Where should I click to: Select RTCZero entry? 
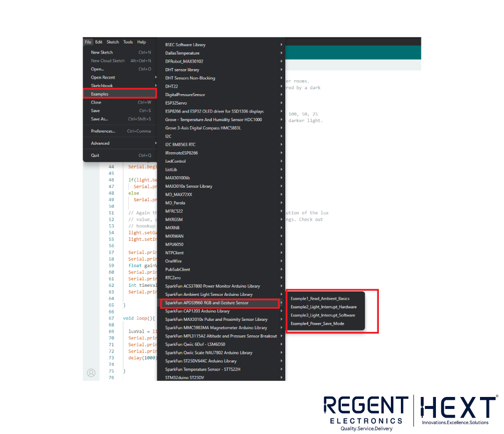[221, 278]
